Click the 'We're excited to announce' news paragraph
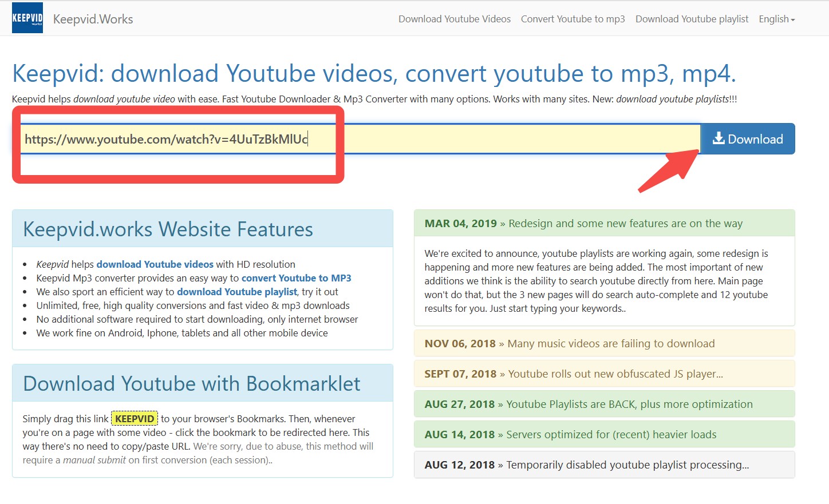The width and height of the screenshot is (829, 504). click(x=597, y=281)
